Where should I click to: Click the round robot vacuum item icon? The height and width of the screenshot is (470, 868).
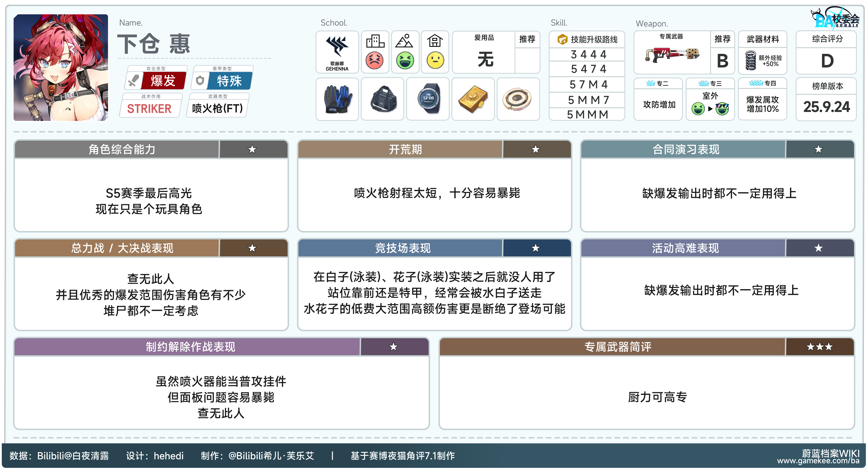pyautogui.click(x=518, y=99)
